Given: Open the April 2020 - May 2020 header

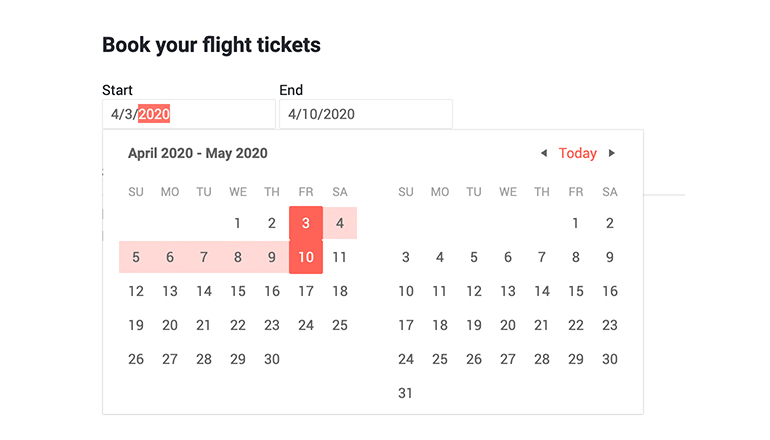Looking at the screenshot, I should click(198, 153).
